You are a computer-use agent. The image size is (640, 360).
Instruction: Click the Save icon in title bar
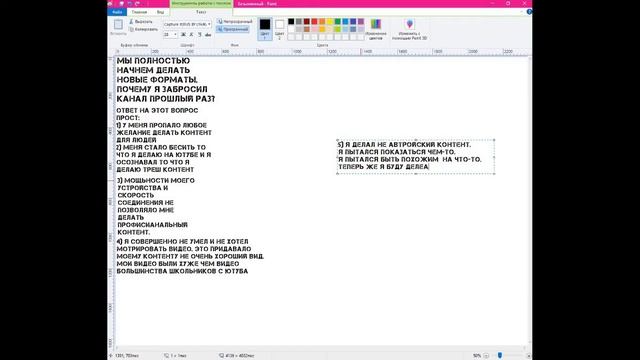click(121, 3)
